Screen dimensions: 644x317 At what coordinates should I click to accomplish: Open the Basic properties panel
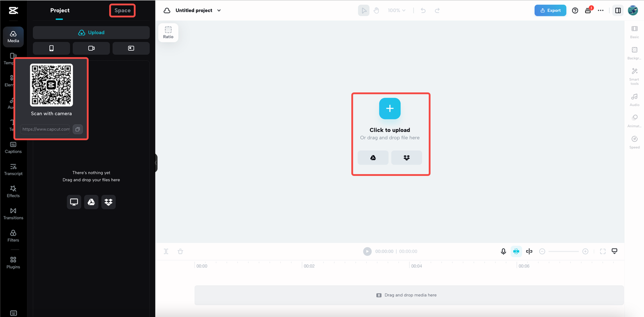click(634, 32)
